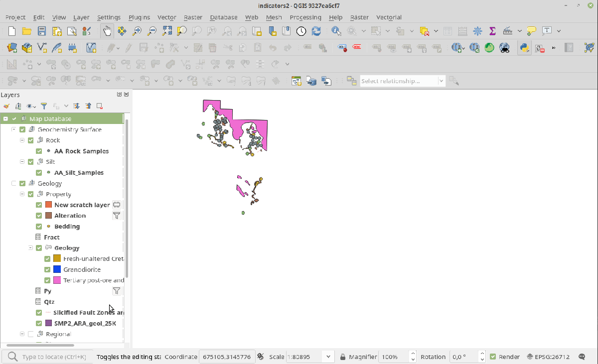Click the Identify Features tool

(336, 31)
